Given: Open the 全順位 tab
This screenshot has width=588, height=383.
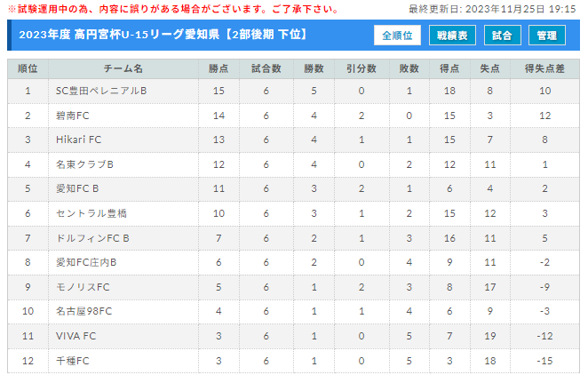Looking at the screenshot, I should click(397, 36).
